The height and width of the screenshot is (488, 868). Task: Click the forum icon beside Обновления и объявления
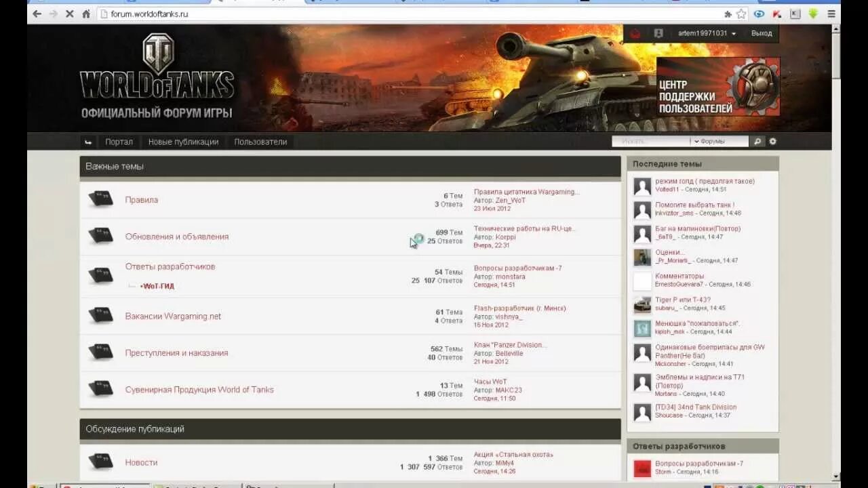pos(101,236)
